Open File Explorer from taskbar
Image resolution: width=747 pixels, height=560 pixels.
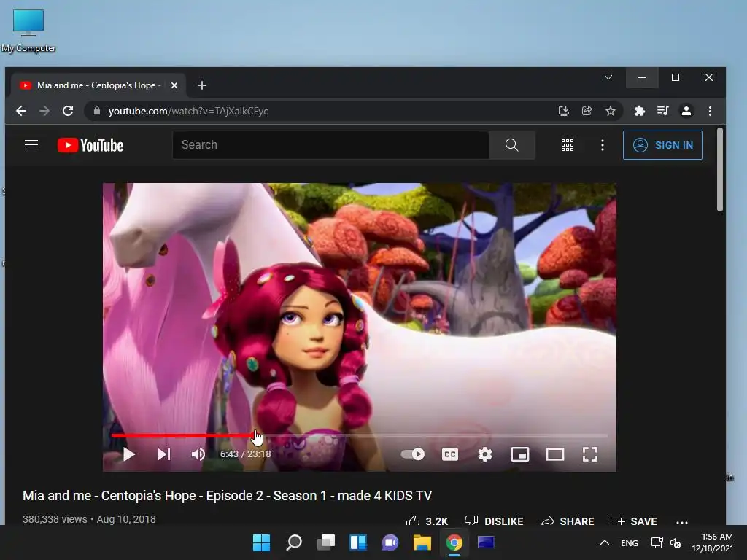click(422, 542)
